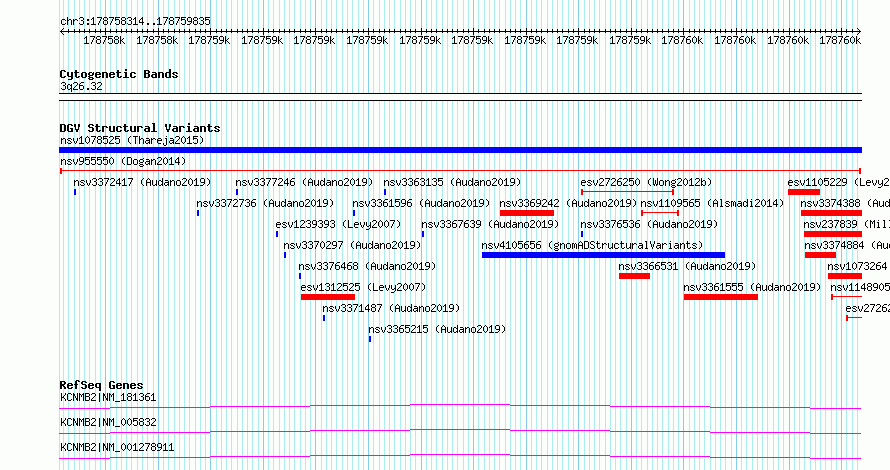Select the esv1105229 red bar
The width and height of the screenshot is (890, 470).
804,192
